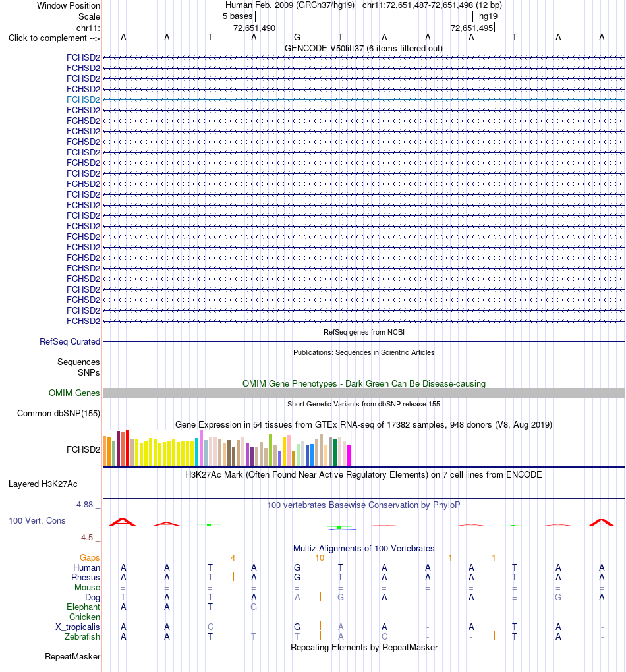Screen dimensions: 626x672
Task: Click 'Short Genetic Variants from dbSNP release 155'
Action: [x=364, y=404]
